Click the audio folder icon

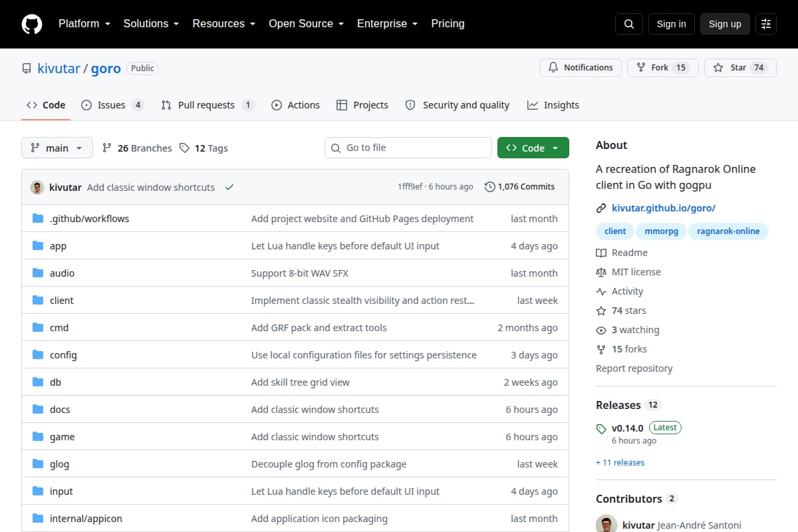pyautogui.click(x=38, y=273)
